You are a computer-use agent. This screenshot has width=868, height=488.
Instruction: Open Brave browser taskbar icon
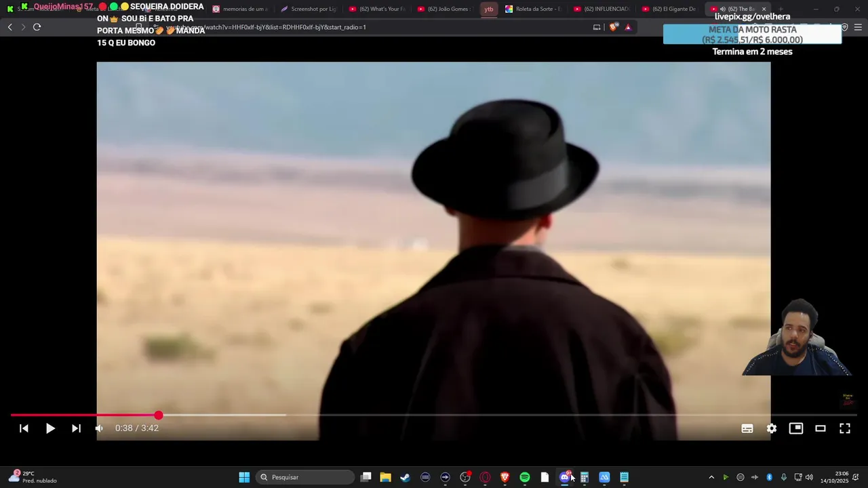[x=505, y=477]
